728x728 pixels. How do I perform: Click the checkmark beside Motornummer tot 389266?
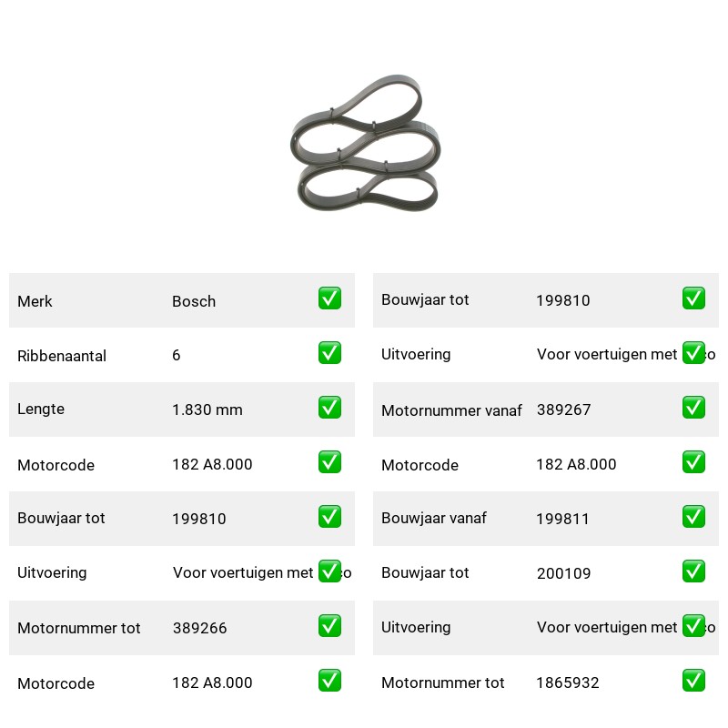pyautogui.click(x=329, y=625)
